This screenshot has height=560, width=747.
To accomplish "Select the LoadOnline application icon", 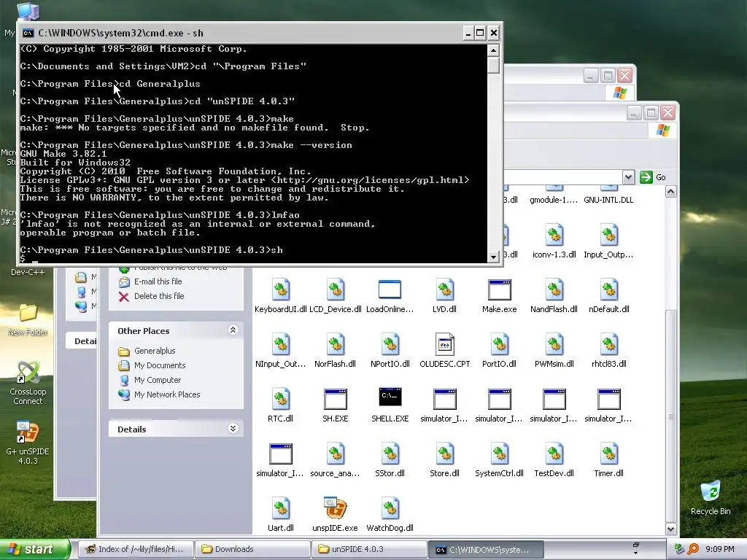I will (x=390, y=289).
